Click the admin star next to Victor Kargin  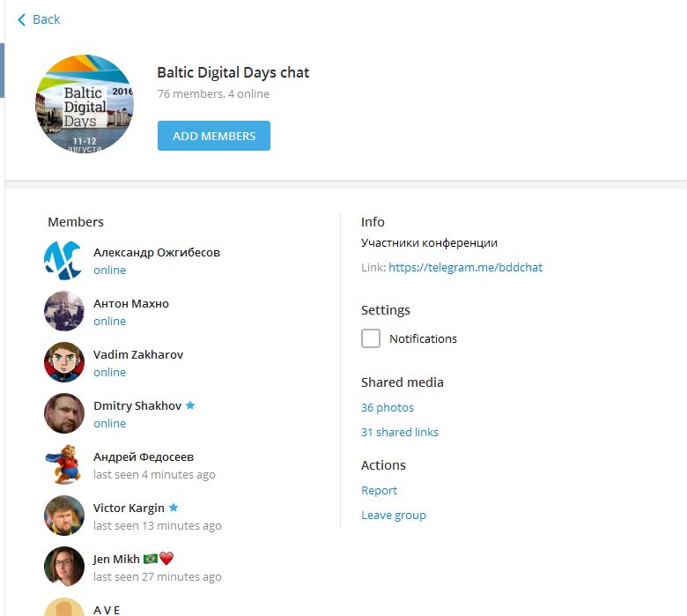click(x=174, y=508)
